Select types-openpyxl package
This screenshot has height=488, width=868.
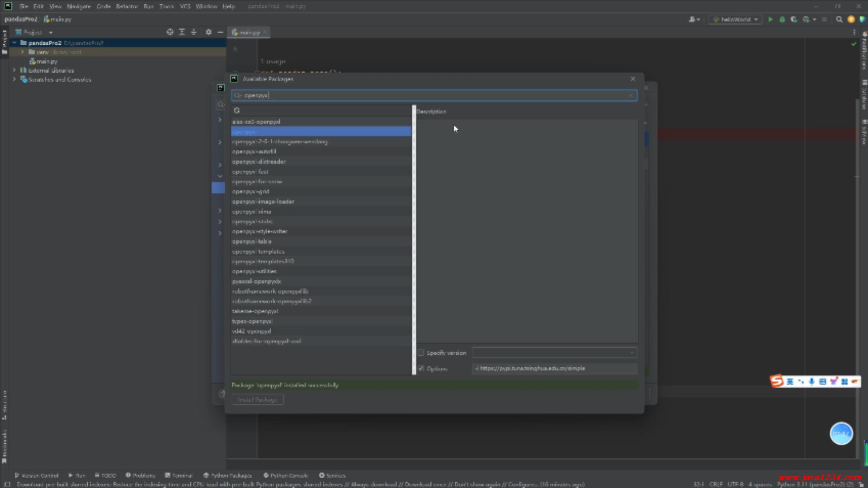(x=321, y=321)
